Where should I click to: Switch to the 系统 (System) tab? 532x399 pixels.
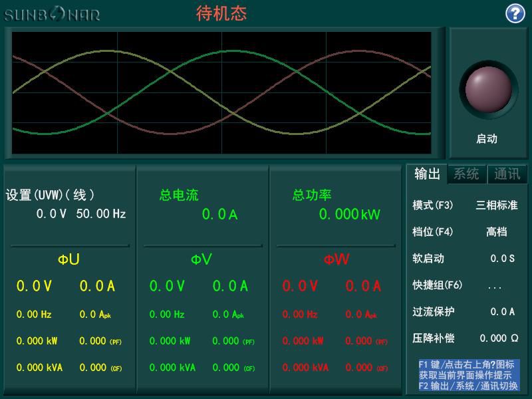click(x=465, y=174)
